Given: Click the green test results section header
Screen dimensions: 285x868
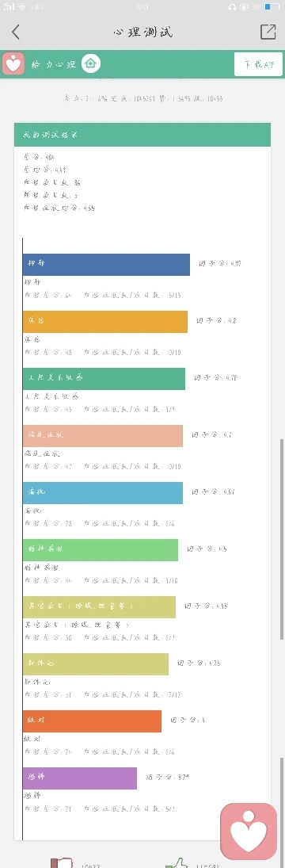Looking at the screenshot, I should coord(142,135).
